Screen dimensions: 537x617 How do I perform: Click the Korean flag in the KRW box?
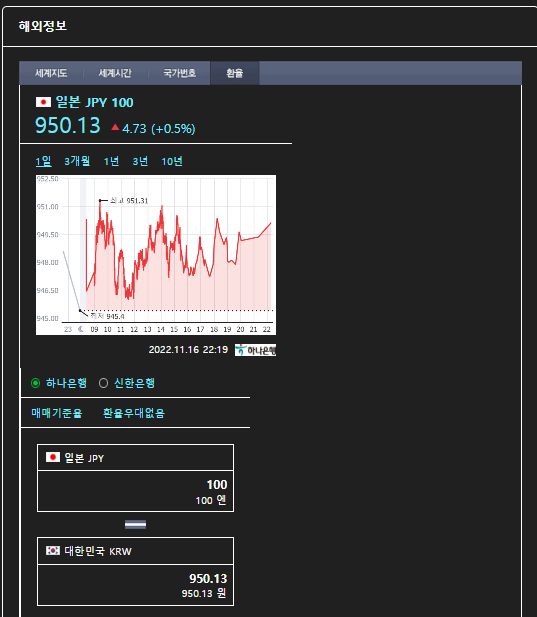(53, 550)
